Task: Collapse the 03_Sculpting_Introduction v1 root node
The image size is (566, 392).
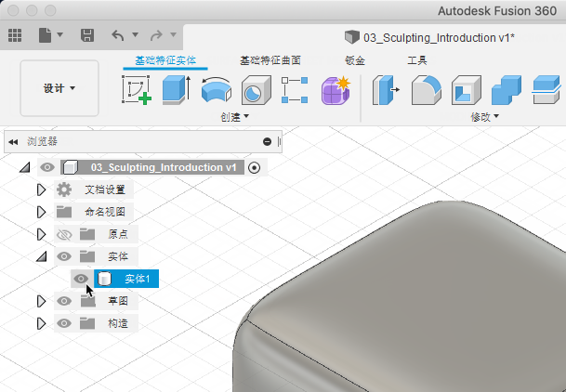Action: (x=24, y=167)
